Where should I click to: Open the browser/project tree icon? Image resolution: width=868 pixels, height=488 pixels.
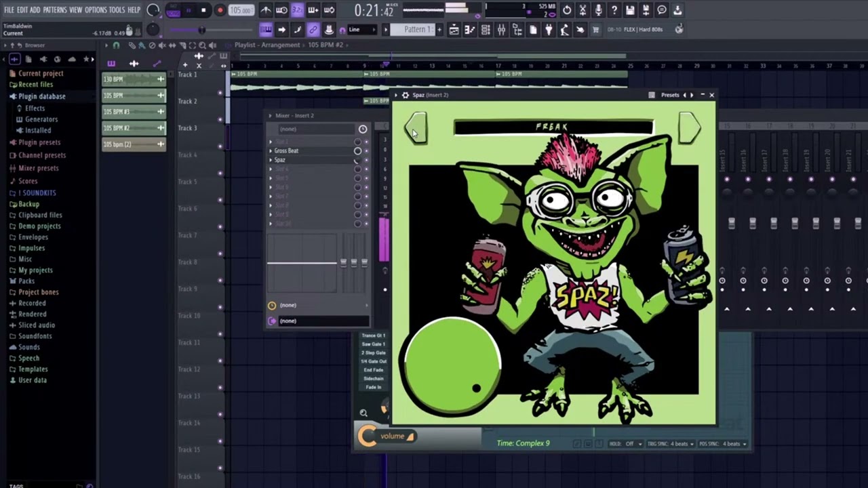click(517, 30)
